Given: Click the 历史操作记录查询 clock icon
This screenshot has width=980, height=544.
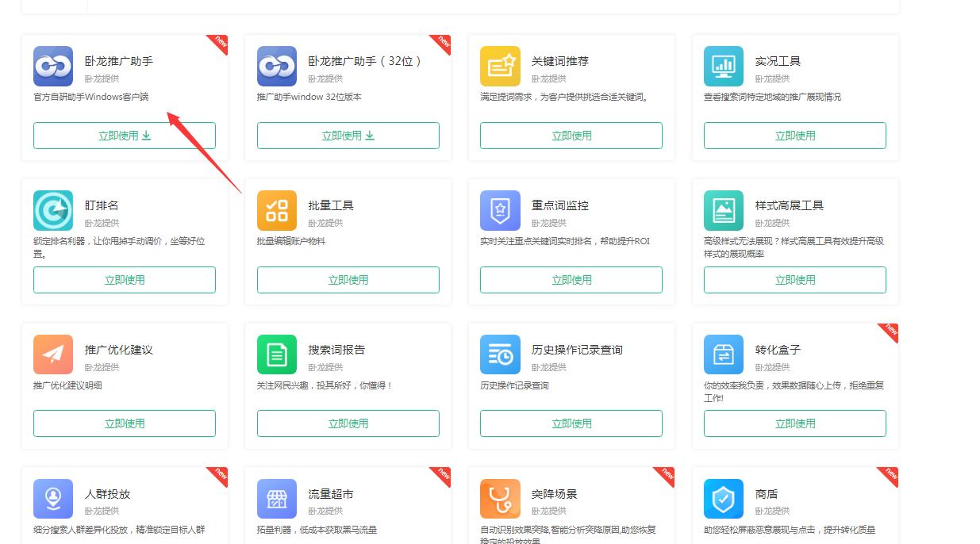Looking at the screenshot, I should pyautogui.click(x=500, y=354).
